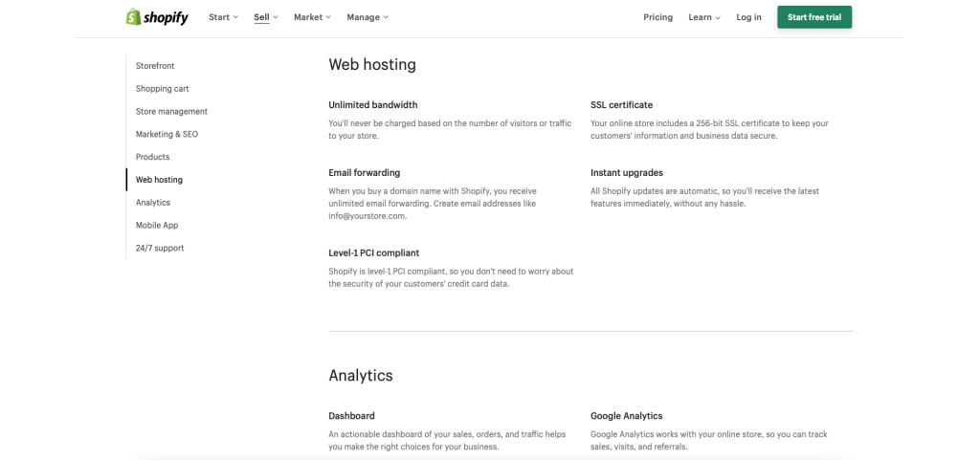The width and height of the screenshot is (980, 460).
Task: Click the active Web hosting sidebar item
Action: coord(159,180)
